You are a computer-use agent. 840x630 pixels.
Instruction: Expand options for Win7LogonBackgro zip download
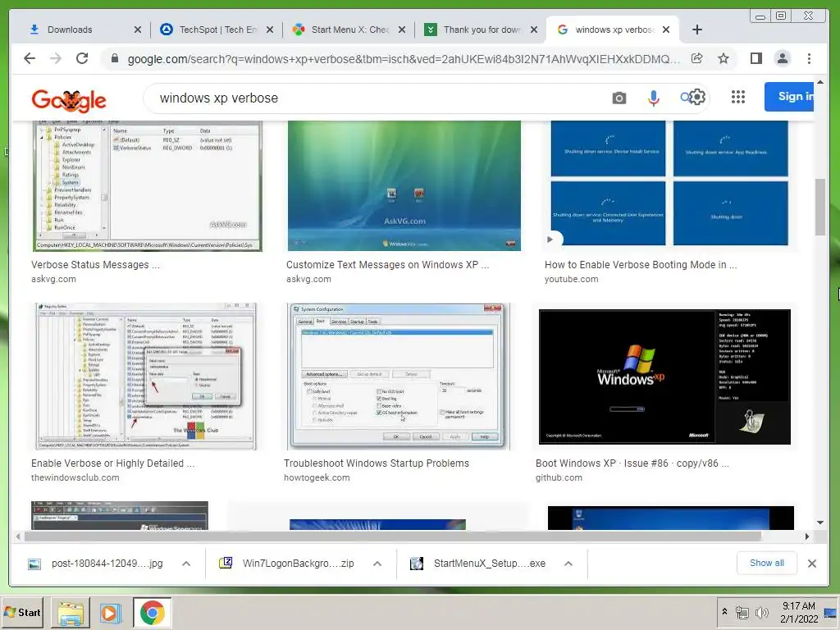[x=377, y=564]
